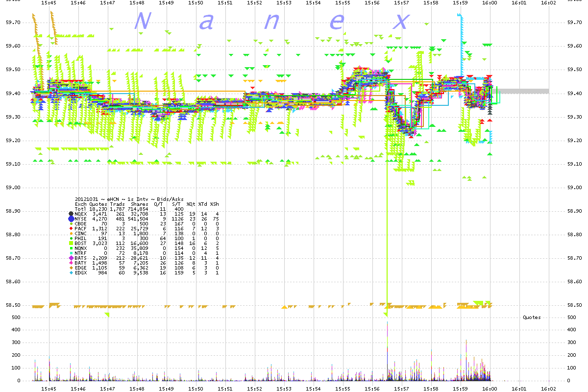Click the 'EDGX' exchange label
The height and width of the screenshot is (392, 588).
81,273
